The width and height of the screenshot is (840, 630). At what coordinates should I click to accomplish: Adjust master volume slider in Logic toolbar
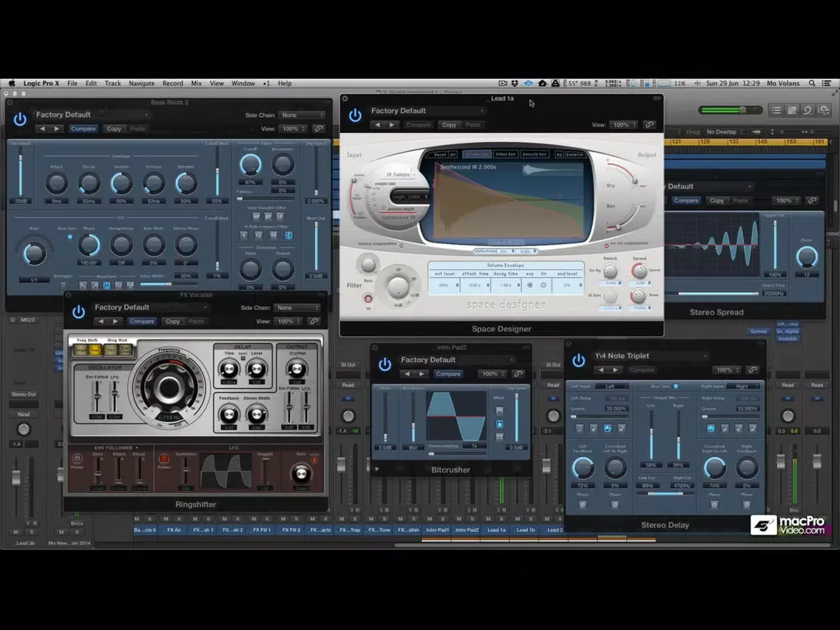point(731,110)
